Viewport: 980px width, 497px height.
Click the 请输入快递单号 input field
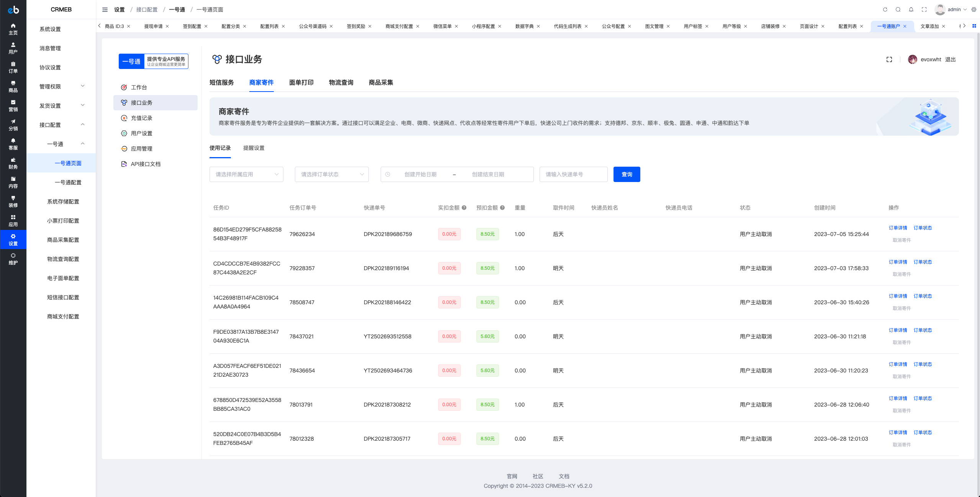coord(573,174)
